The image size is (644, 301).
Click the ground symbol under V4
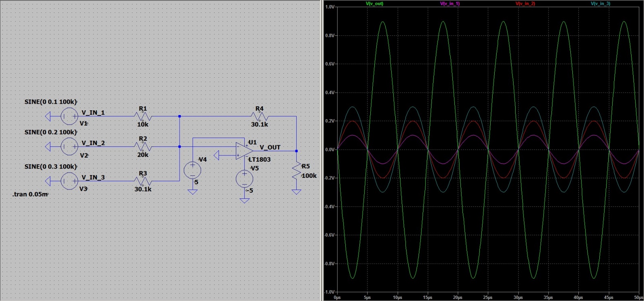(192, 192)
